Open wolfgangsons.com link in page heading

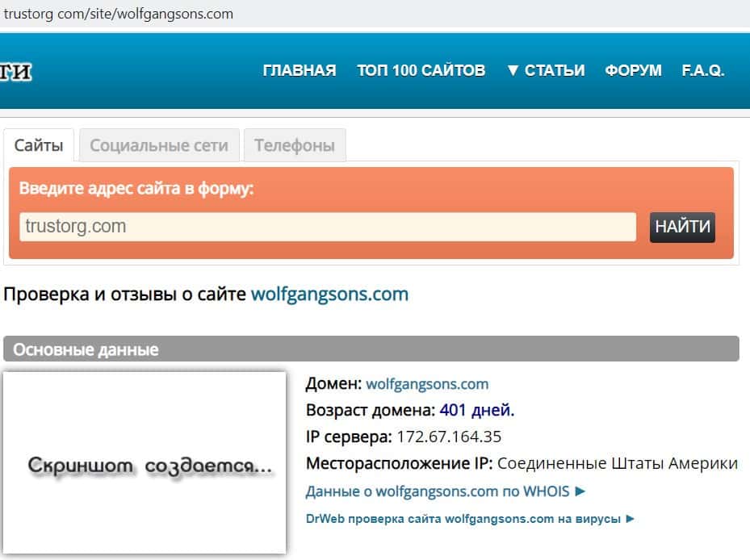tap(329, 294)
